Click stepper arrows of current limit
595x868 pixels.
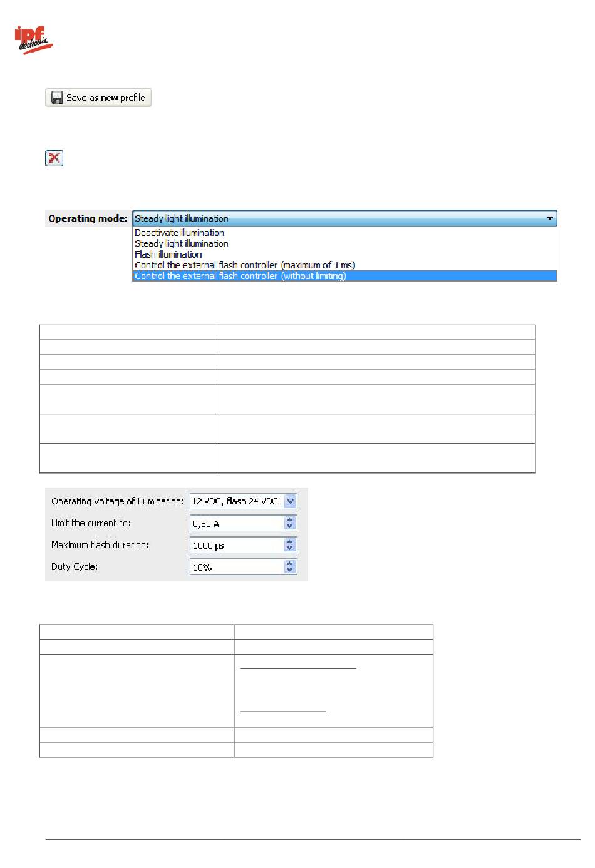[x=290, y=523]
